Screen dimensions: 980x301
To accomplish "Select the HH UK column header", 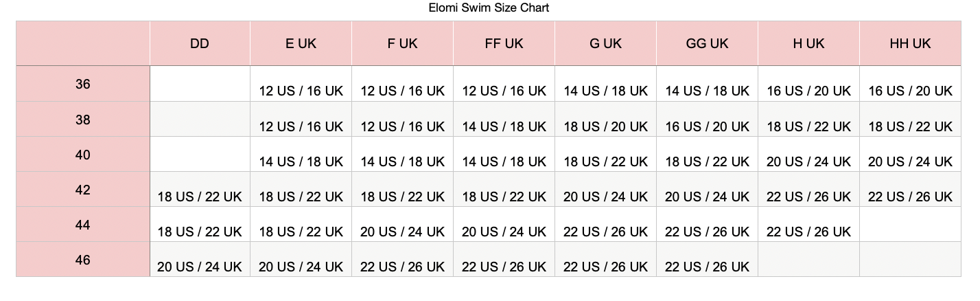I will point(910,44).
